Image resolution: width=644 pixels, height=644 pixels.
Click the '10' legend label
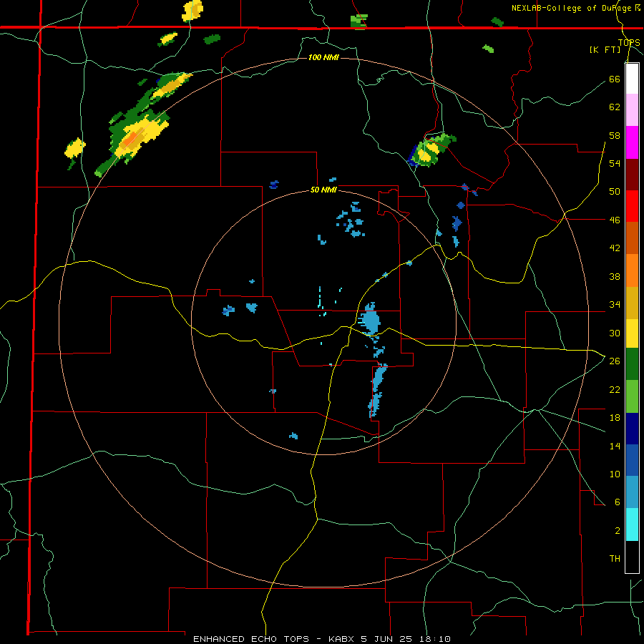615,474
